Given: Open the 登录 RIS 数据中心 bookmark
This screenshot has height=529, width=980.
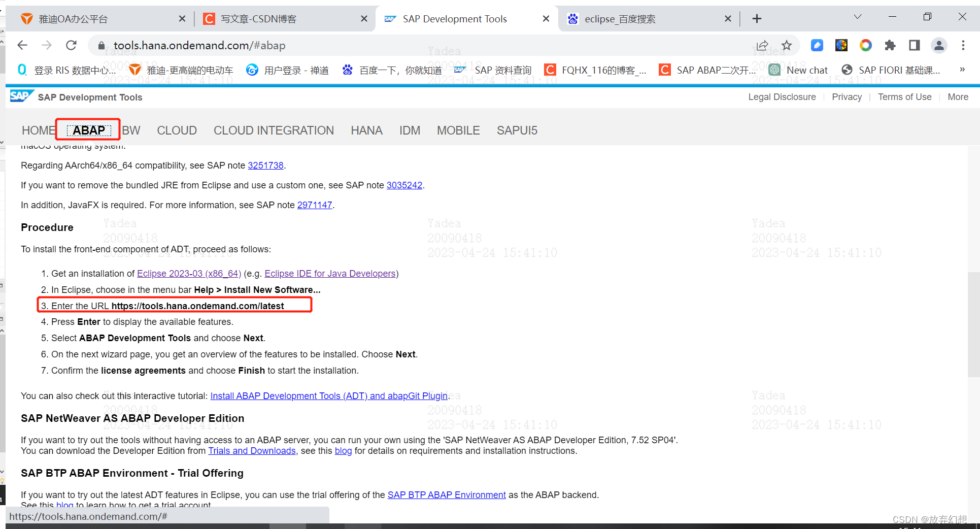Looking at the screenshot, I should (67, 70).
